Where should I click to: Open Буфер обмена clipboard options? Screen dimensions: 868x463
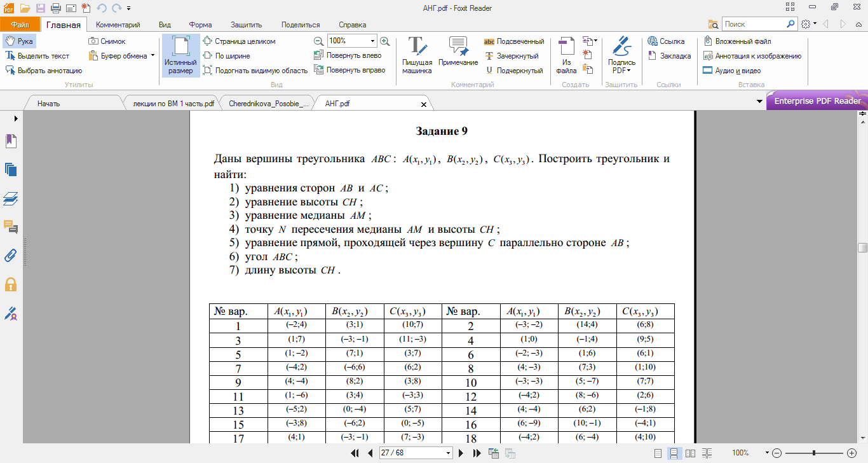click(x=122, y=56)
